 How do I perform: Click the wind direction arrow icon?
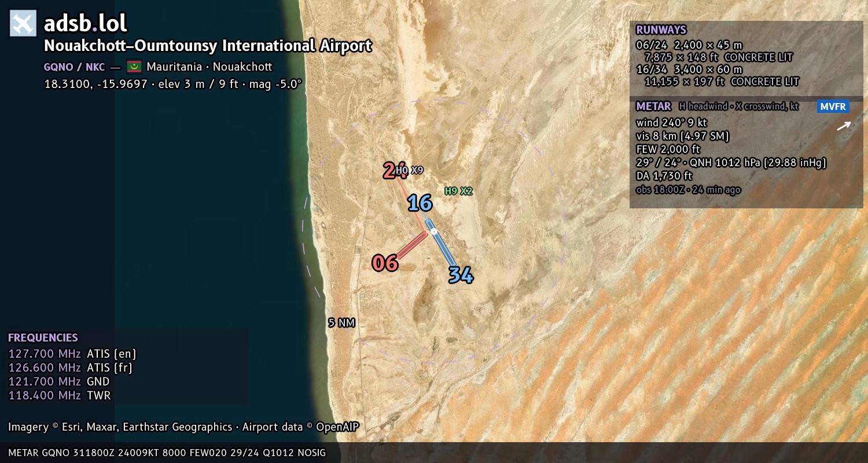[844, 126]
